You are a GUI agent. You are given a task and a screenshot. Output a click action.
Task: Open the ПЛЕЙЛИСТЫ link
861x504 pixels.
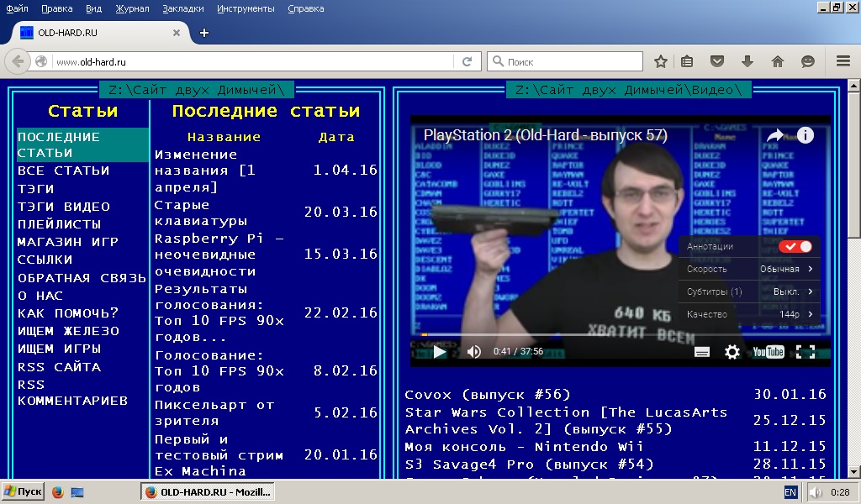click(x=60, y=224)
